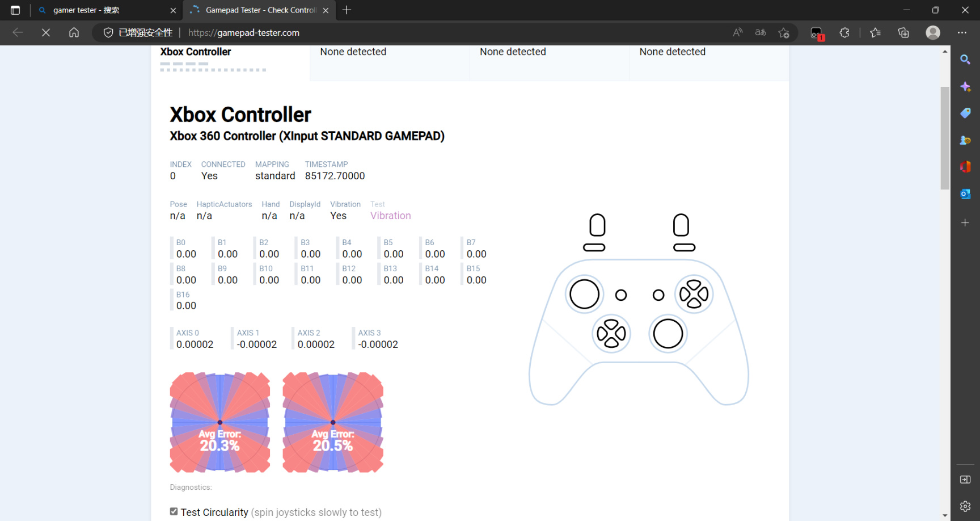Select the second None detected slot
980x521 pixels.
tap(390, 62)
